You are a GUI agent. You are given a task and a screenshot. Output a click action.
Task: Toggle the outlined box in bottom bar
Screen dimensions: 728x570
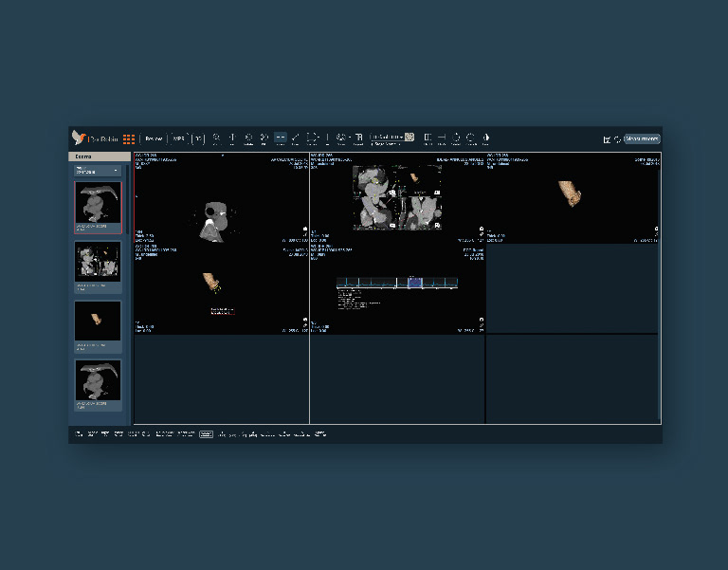click(x=206, y=433)
